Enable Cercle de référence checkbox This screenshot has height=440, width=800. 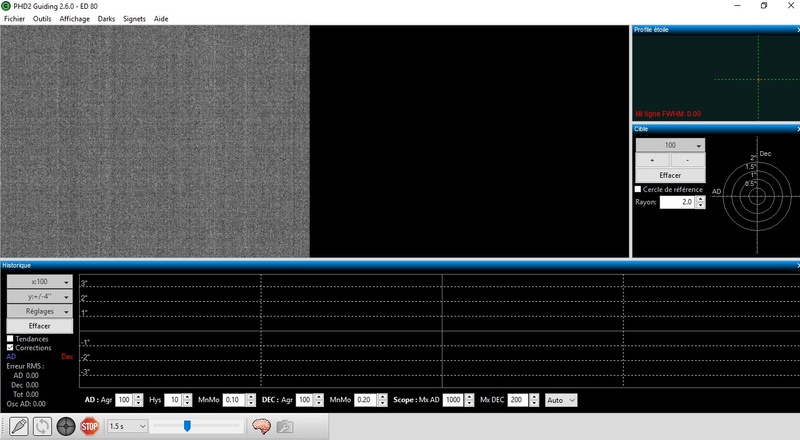pos(638,189)
